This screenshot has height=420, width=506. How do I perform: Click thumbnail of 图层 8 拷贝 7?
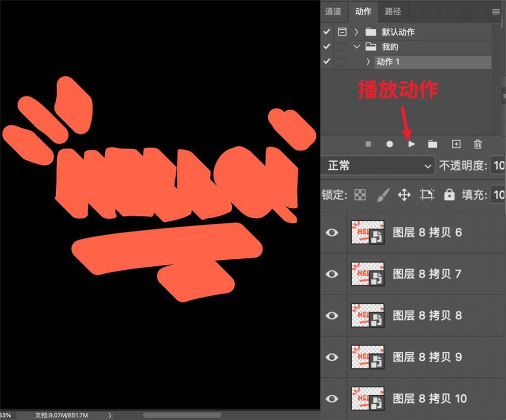coord(367,274)
